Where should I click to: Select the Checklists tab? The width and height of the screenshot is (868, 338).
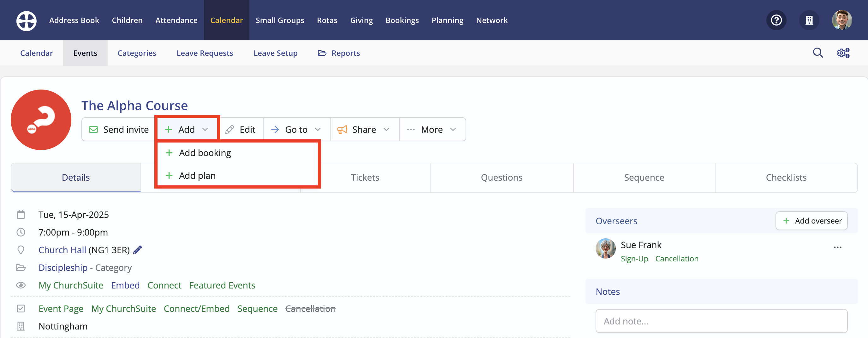pyautogui.click(x=786, y=178)
